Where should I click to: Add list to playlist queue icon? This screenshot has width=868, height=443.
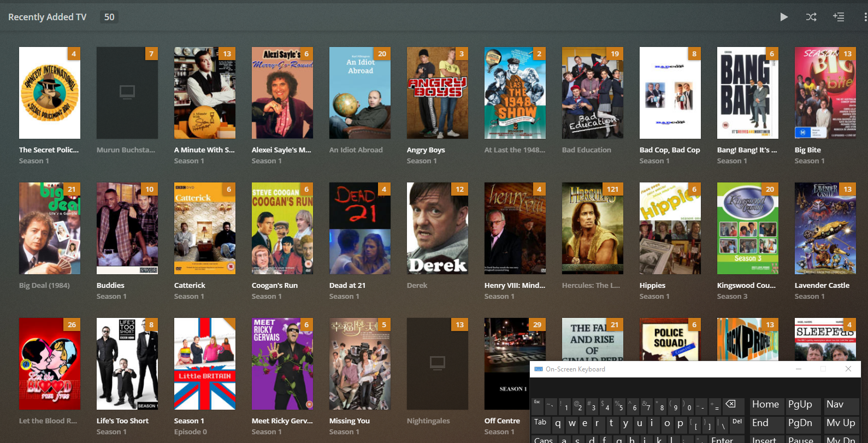click(839, 17)
